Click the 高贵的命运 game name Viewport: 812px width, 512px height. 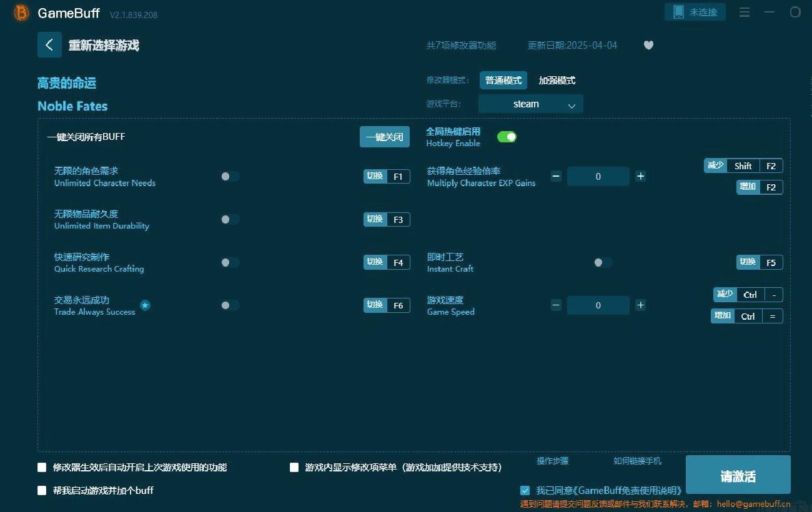click(x=67, y=83)
